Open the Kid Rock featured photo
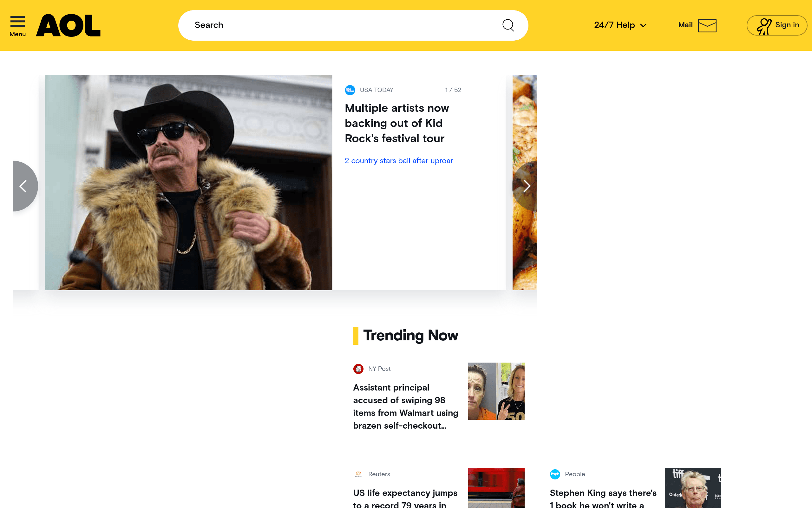This screenshot has height=508, width=812. tap(189, 183)
